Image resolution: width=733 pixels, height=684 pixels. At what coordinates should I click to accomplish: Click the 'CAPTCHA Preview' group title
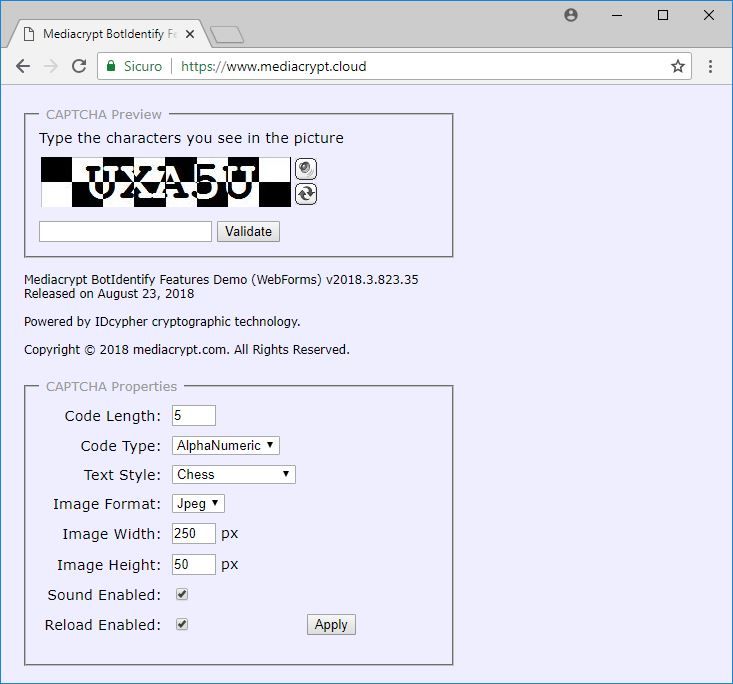point(104,115)
